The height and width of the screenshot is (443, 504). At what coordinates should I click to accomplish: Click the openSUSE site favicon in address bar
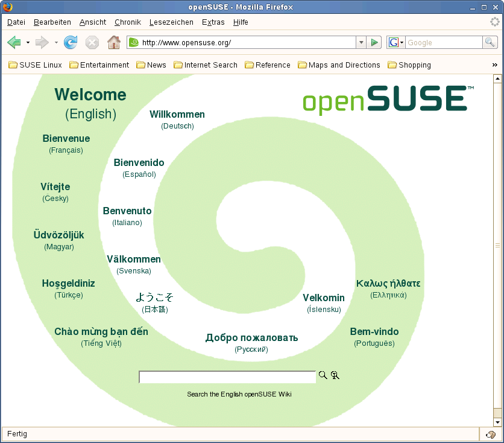coord(134,42)
